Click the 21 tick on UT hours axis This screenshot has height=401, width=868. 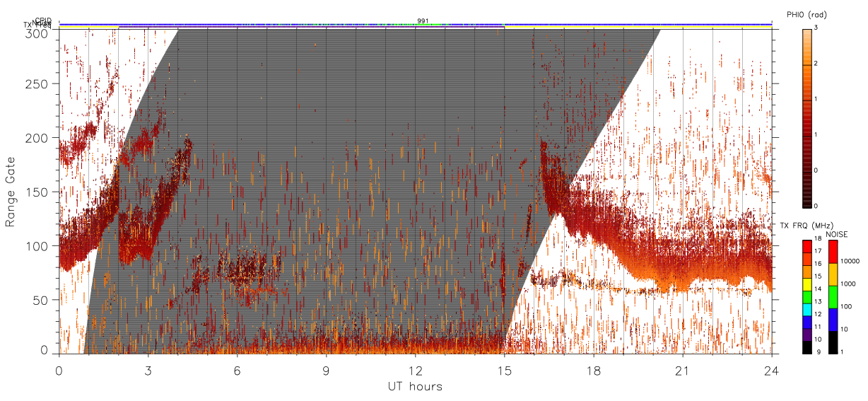(683, 370)
